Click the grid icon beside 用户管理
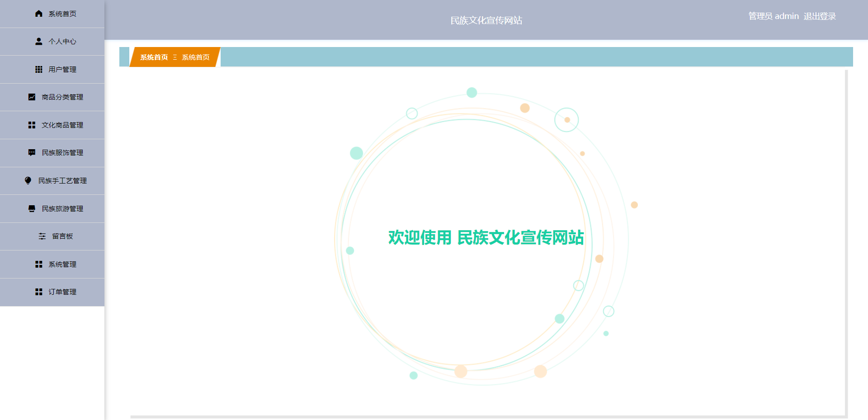 point(39,69)
